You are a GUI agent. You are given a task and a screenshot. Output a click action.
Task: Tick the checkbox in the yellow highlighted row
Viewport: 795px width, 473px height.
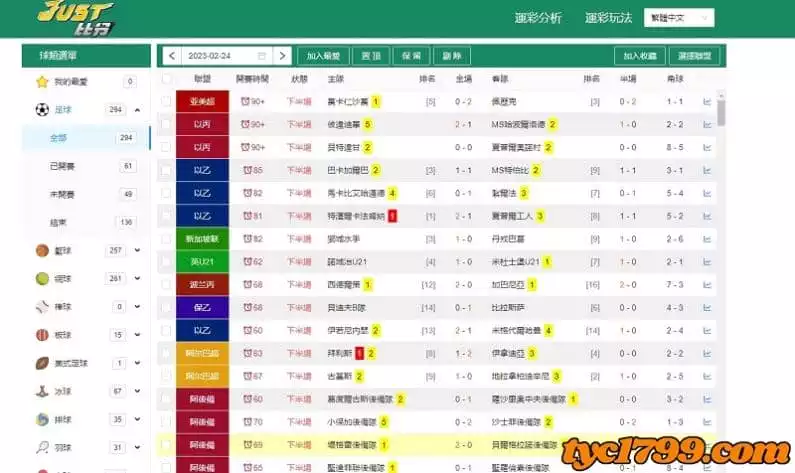click(166, 445)
